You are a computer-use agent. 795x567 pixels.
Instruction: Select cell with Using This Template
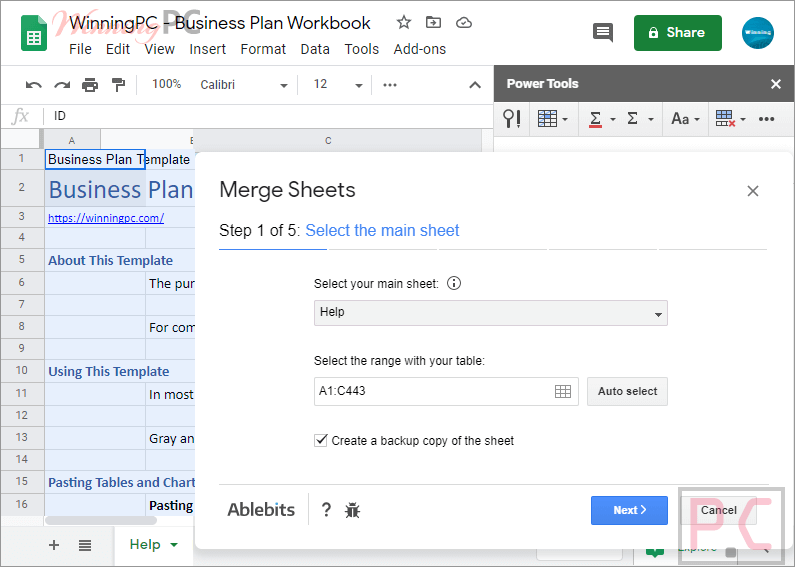coord(109,371)
